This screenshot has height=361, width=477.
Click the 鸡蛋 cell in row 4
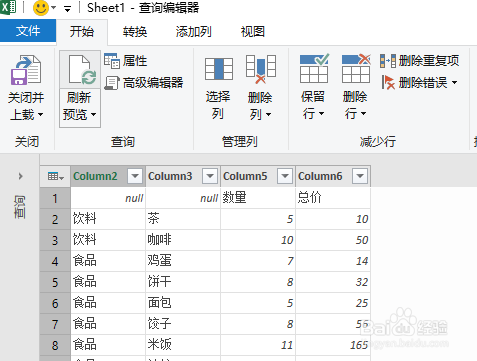(x=183, y=261)
